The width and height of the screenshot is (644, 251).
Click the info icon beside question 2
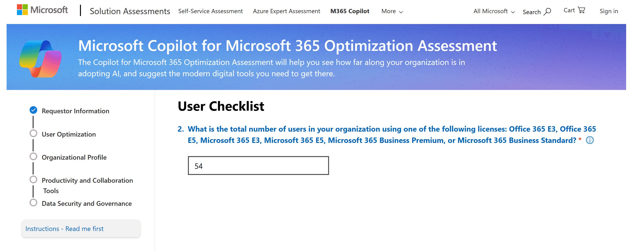point(590,140)
